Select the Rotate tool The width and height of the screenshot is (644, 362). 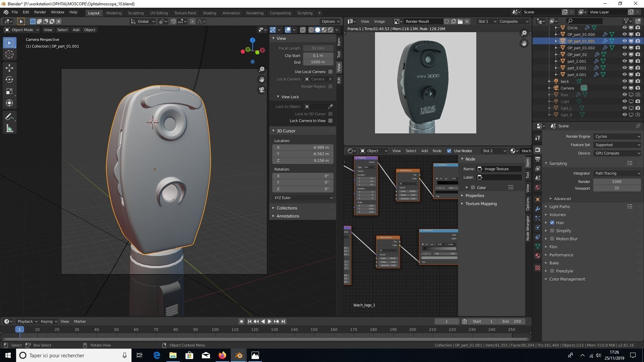9,79
